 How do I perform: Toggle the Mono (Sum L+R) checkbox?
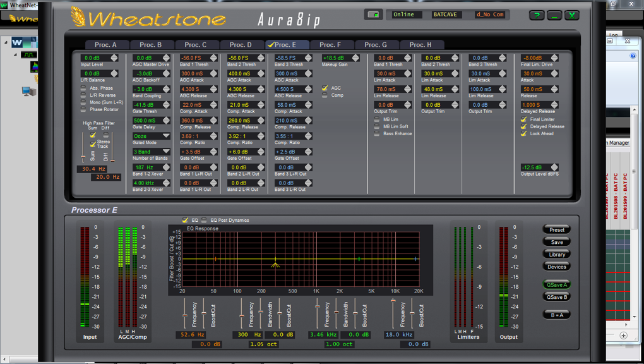tap(83, 102)
